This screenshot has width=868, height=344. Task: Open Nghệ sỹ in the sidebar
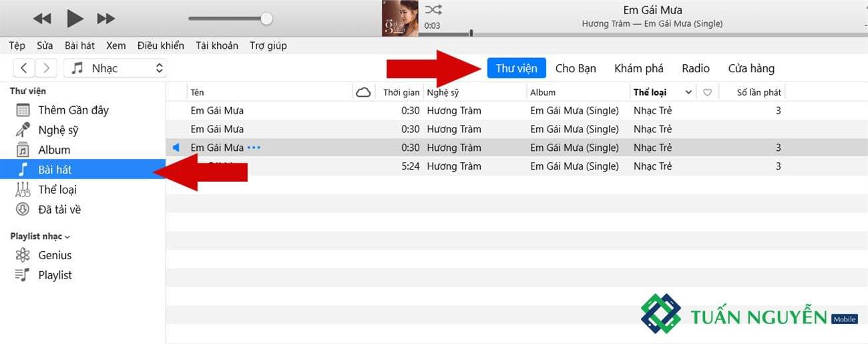tap(58, 130)
